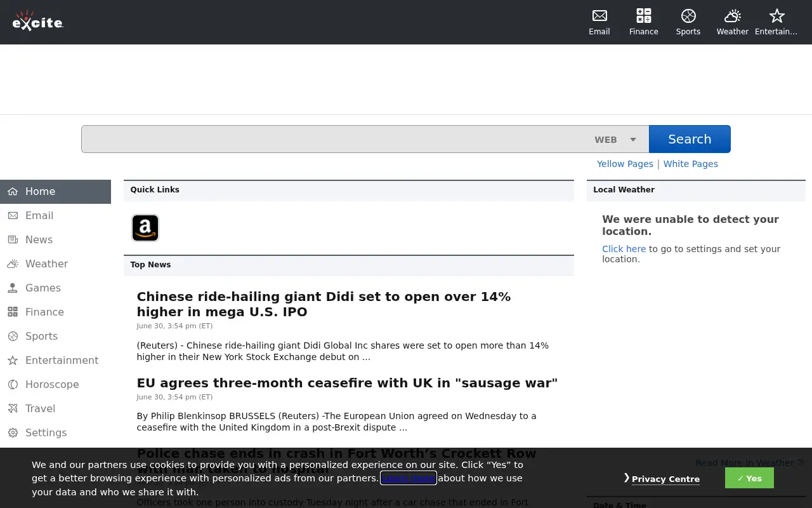Click the cloud icon beside sidebar Weather
Screen dimensions: 812x508
tap(13, 264)
